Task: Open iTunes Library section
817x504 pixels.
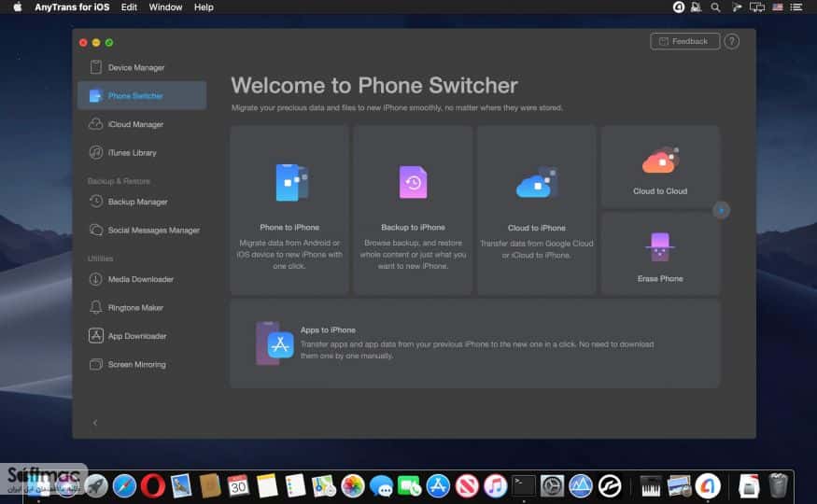Action: 142,152
